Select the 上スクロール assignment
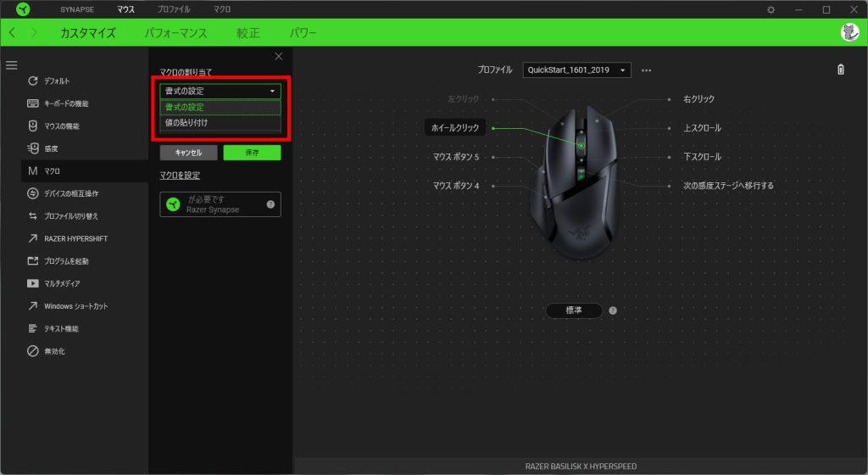This screenshot has height=475, width=868. point(702,128)
